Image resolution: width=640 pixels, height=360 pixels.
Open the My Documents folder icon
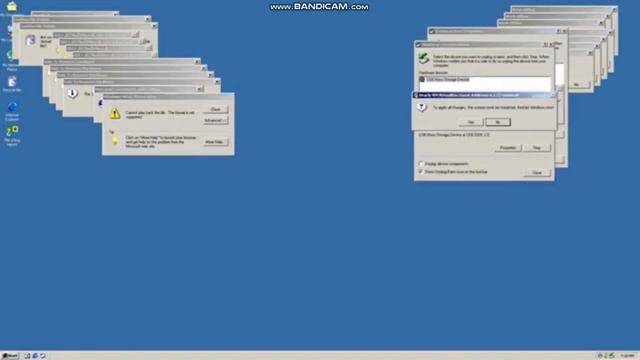pos(11,7)
